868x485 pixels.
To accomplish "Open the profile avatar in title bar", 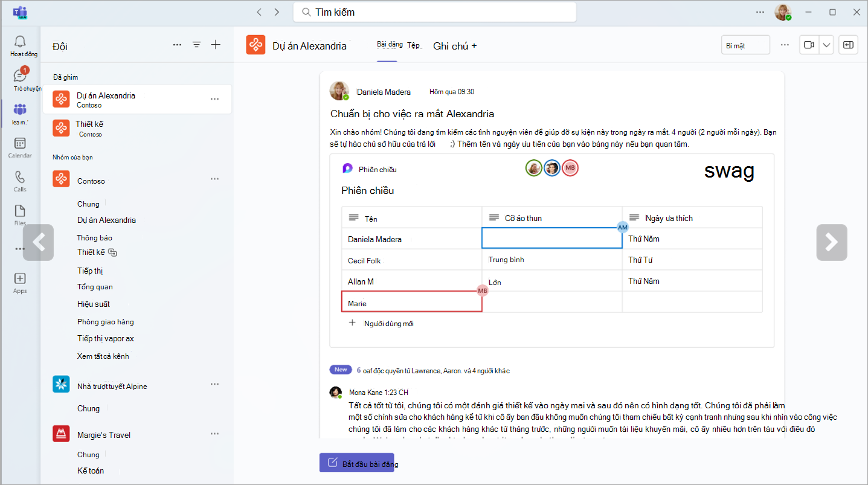I will point(783,13).
